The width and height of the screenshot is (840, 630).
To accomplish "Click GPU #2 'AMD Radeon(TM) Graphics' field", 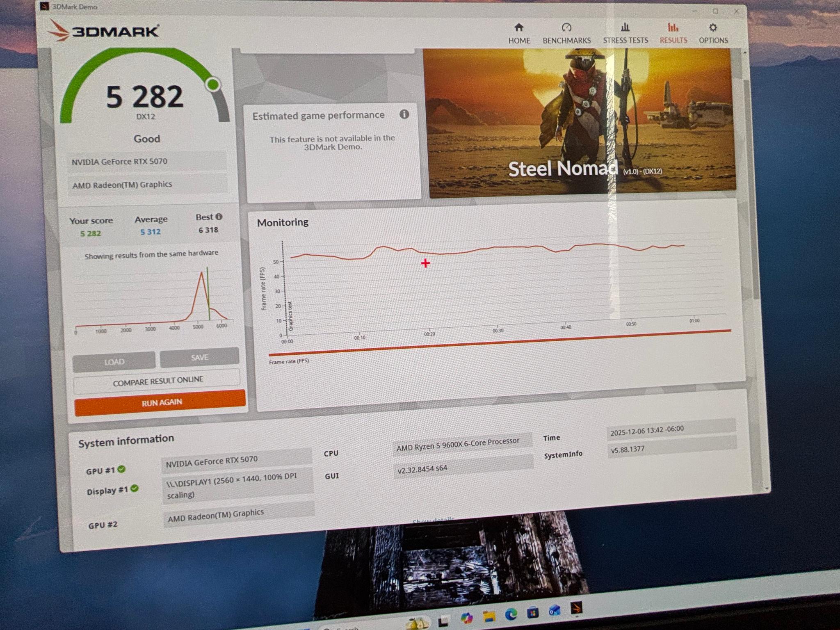I will pyautogui.click(x=239, y=515).
